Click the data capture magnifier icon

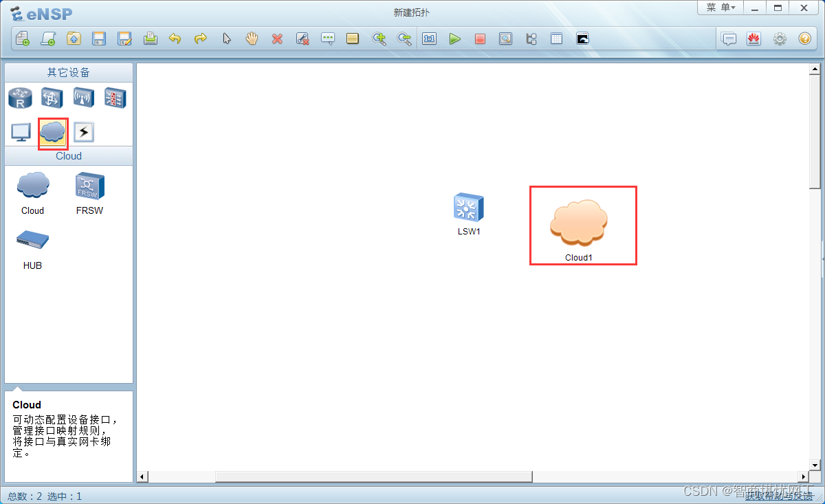click(x=505, y=39)
